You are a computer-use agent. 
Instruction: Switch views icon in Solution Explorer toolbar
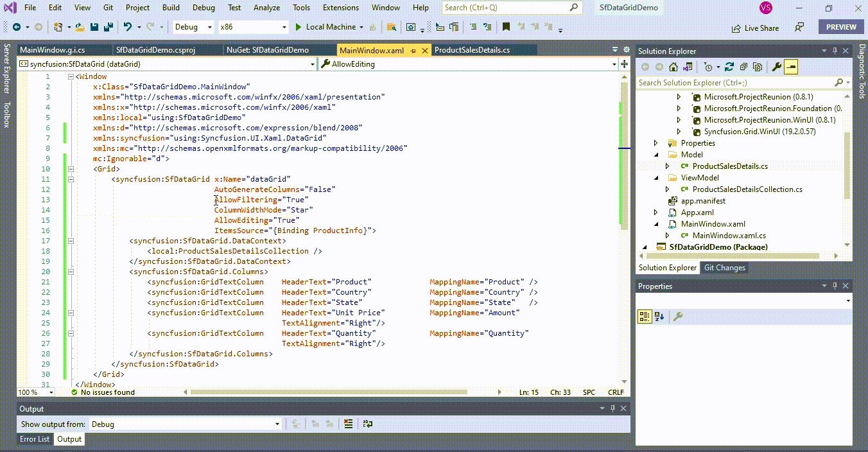(x=688, y=67)
